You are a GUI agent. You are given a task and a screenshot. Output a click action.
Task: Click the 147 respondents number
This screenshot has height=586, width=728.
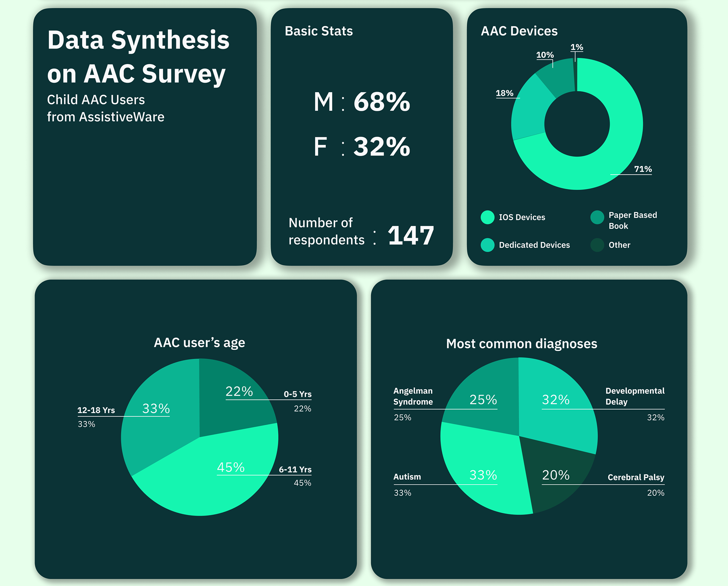click(x=411, y=236)
